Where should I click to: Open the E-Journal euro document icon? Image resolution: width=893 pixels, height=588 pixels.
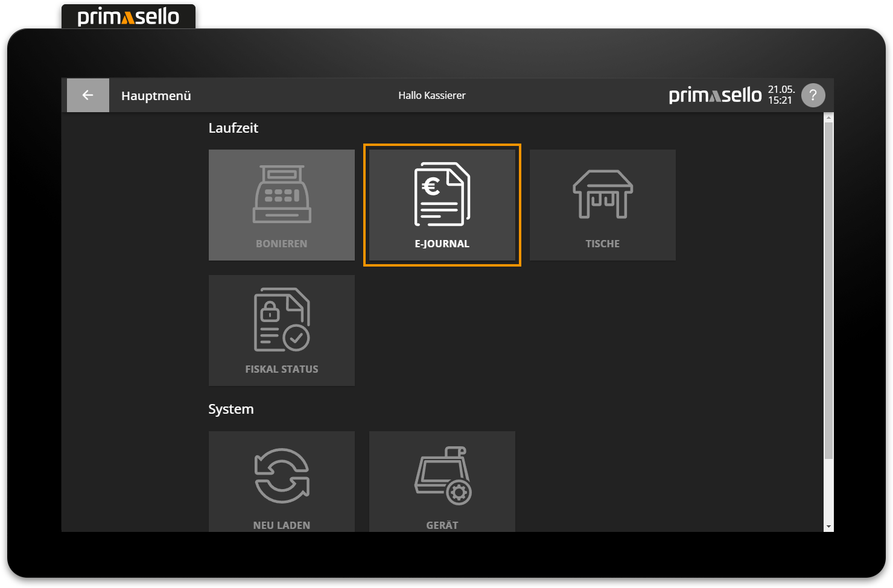click(442, 194)
